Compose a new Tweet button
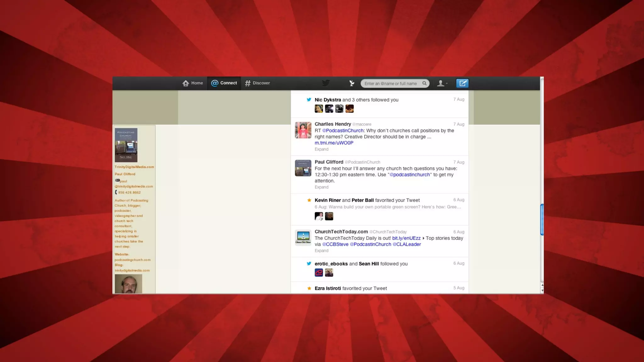The image size is (644, 362). (x=462, y=83)
